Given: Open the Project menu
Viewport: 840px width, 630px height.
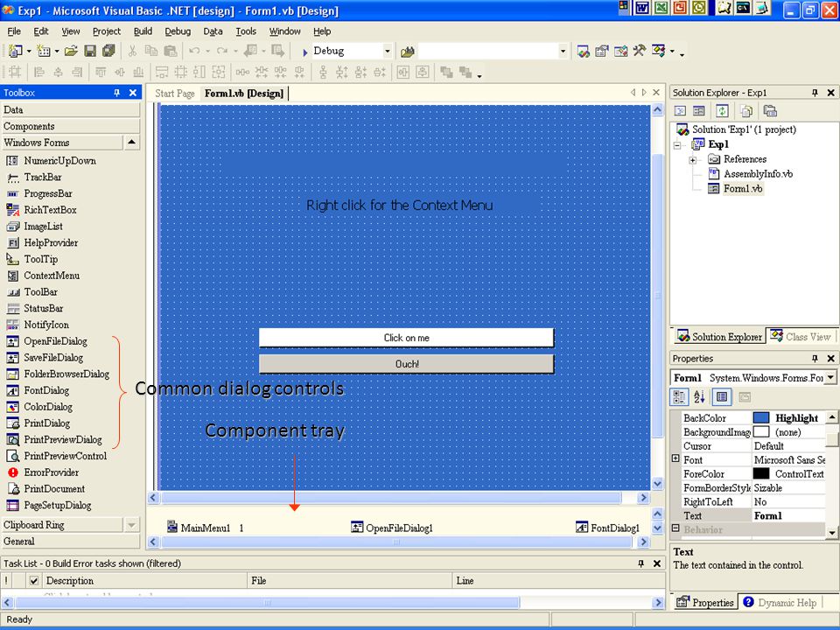Looking at the screenshot, I should pos(106,31).
